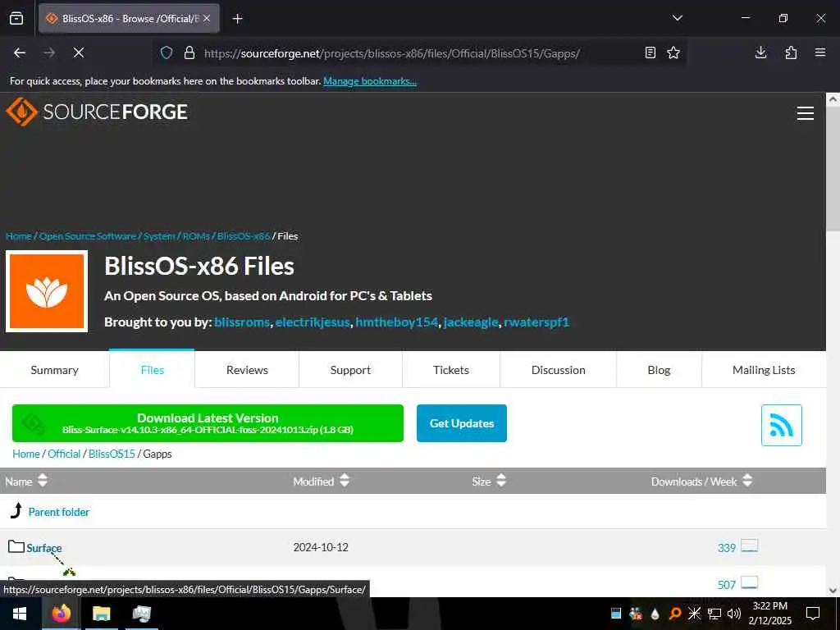Open the Windows Start menu

20,614
